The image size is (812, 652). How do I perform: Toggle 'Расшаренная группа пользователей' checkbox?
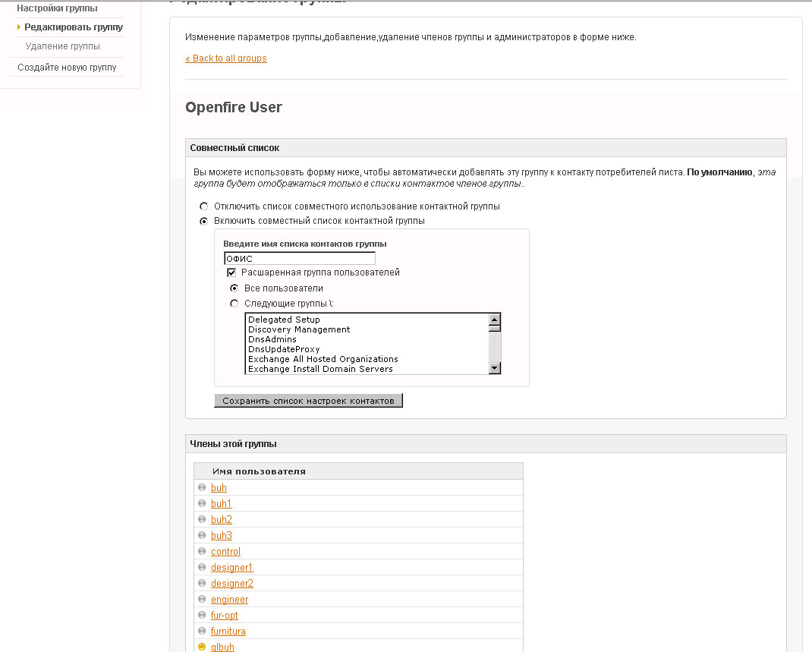coord(231,272)
